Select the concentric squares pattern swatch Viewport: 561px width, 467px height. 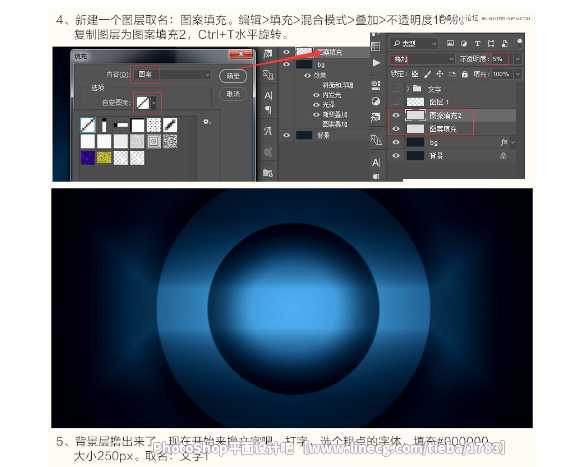(x=154, y=141)
